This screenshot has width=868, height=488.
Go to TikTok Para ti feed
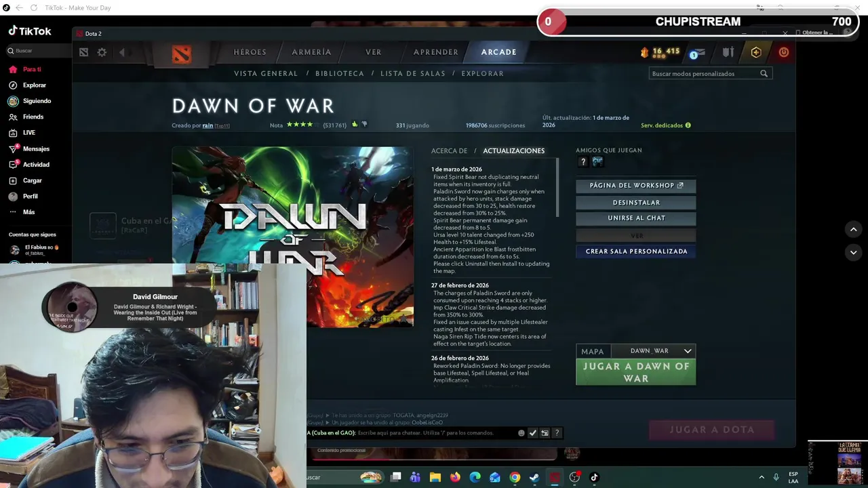(25, 69)
